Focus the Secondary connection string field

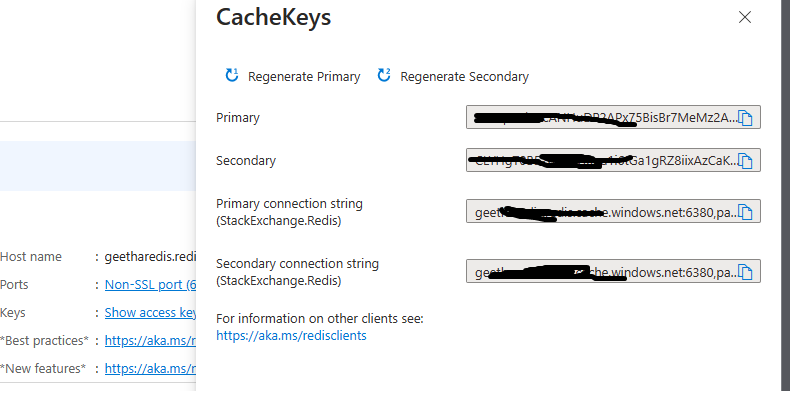click(x=613, y=271)
